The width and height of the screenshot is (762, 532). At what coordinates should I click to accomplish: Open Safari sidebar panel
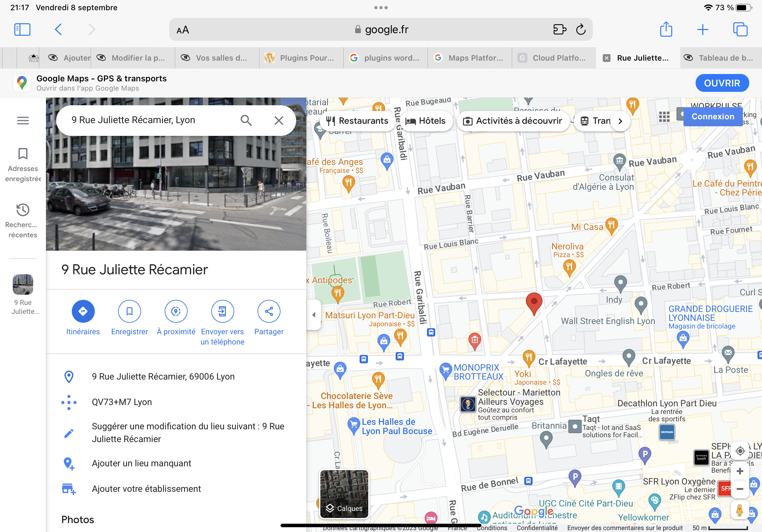tap(22, 30)
